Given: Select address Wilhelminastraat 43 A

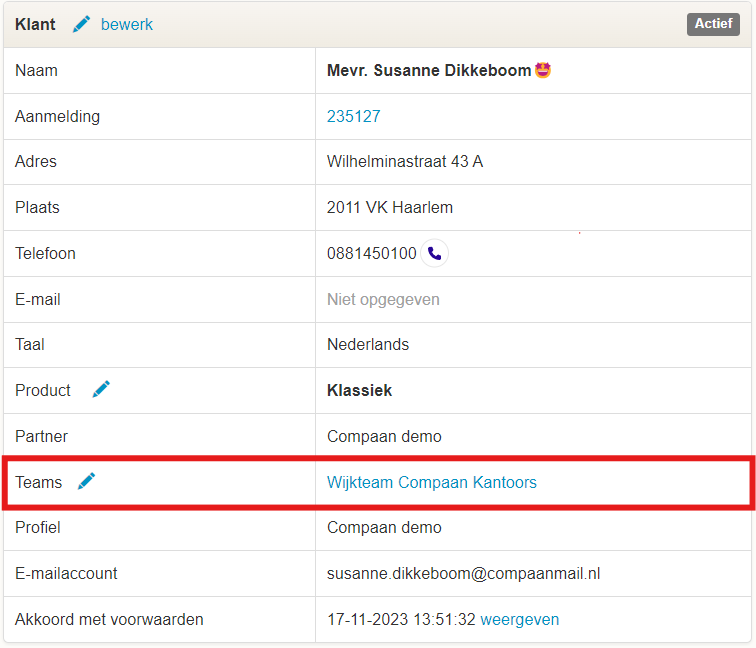Looking at the screenshot, I should coord(405,162).
